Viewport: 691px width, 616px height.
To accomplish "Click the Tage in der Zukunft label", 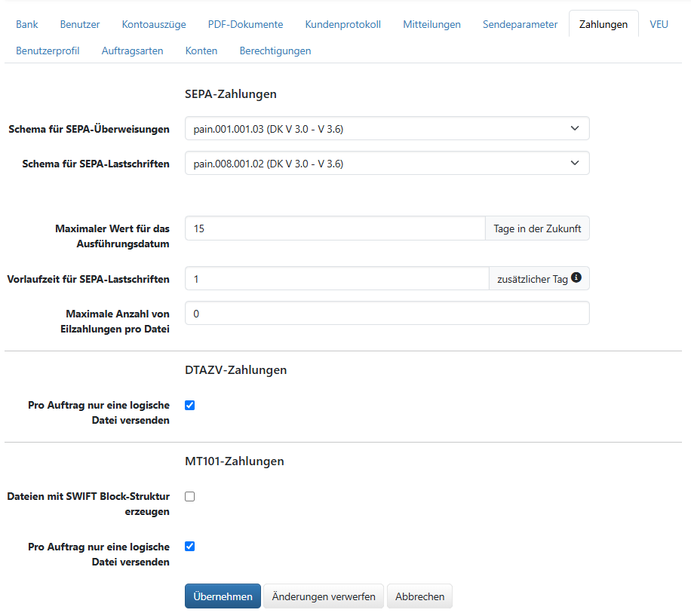I will (x=537, y=228).
